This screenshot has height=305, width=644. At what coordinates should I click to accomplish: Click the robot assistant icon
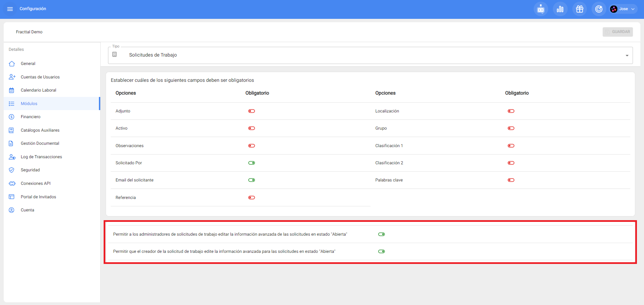(541, 9)
